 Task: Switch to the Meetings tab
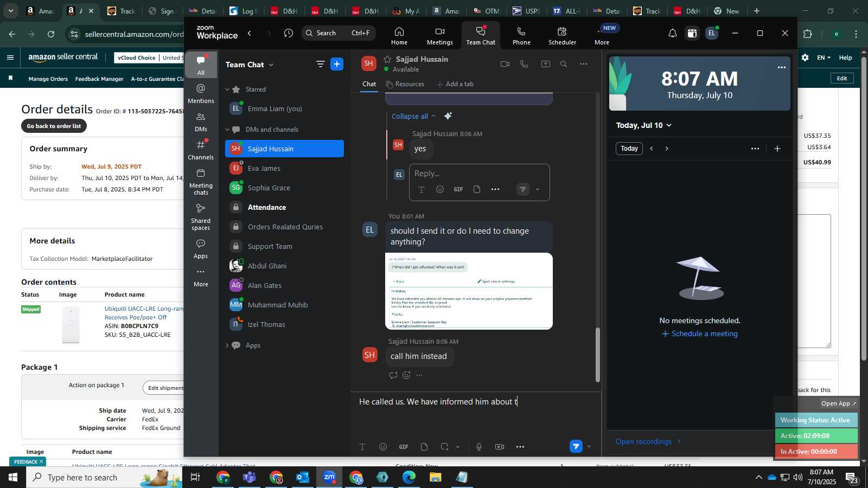tap(440, 36)
